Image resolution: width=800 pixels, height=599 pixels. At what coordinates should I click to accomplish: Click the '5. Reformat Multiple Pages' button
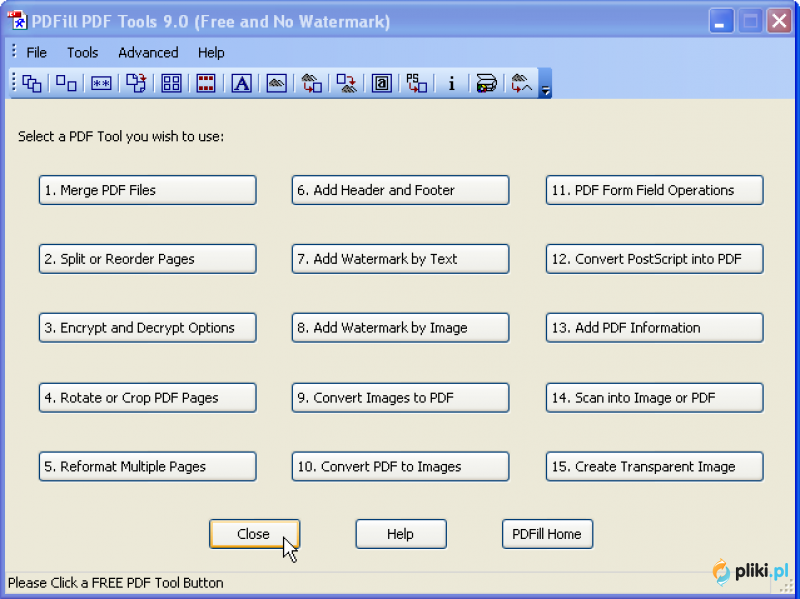click(147, 466)
